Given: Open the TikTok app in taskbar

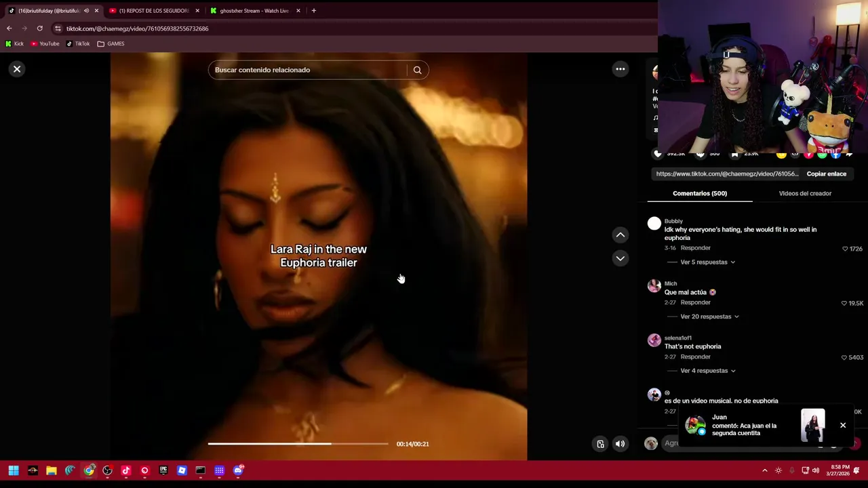Looking at the screenshot, I should (125, 470).
